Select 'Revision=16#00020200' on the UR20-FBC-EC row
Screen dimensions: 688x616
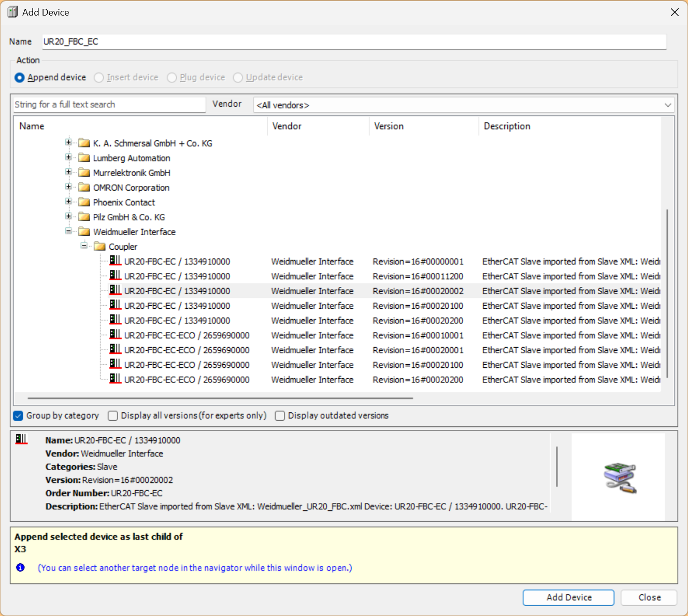418,321
